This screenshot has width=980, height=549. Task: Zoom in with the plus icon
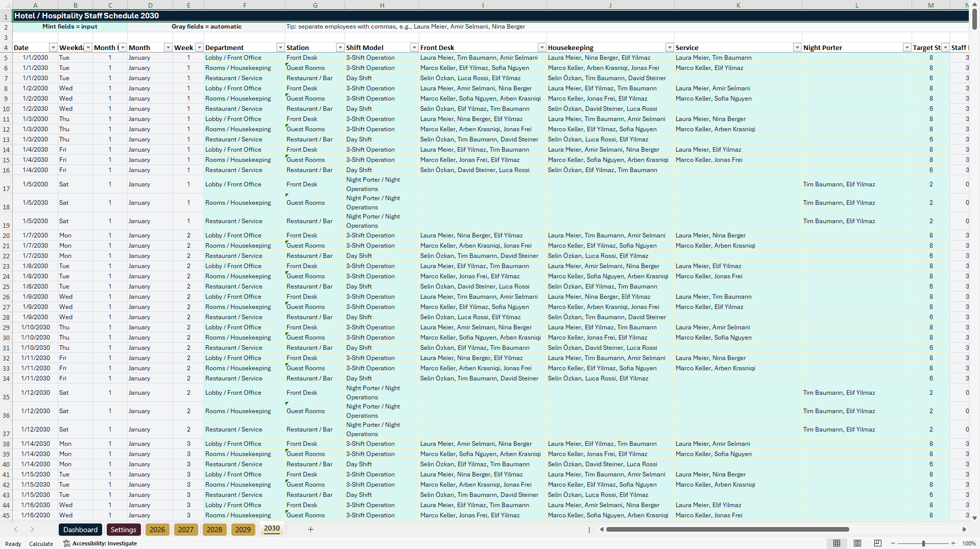pos(953,543)
